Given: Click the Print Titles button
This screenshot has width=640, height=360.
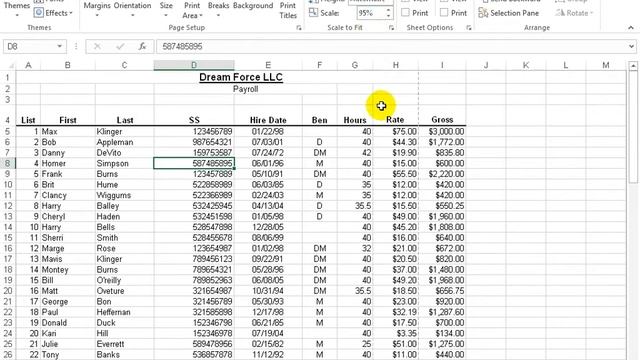Looking at the screenshot, I should [288, 11].
